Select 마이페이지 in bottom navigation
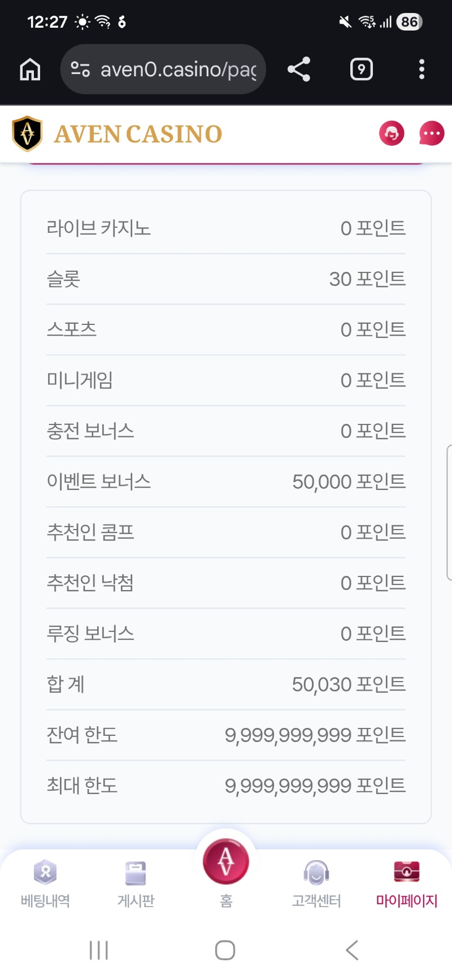 tap(407, 883)
